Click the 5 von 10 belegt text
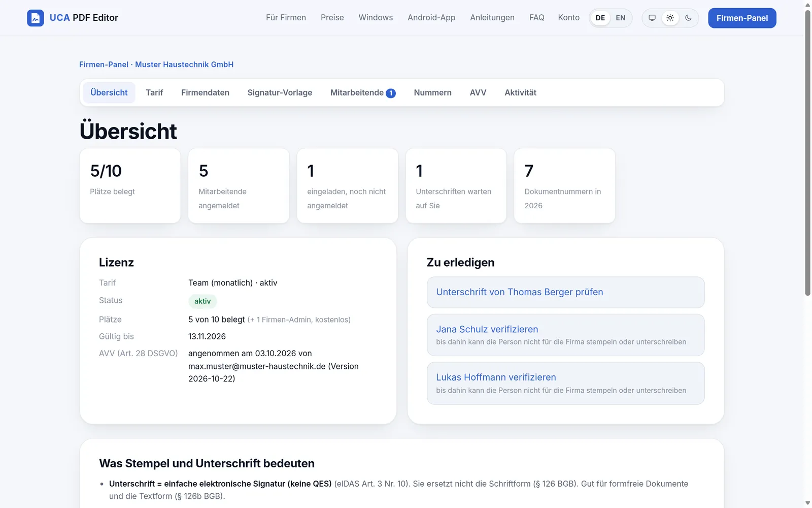 (217, 320)
